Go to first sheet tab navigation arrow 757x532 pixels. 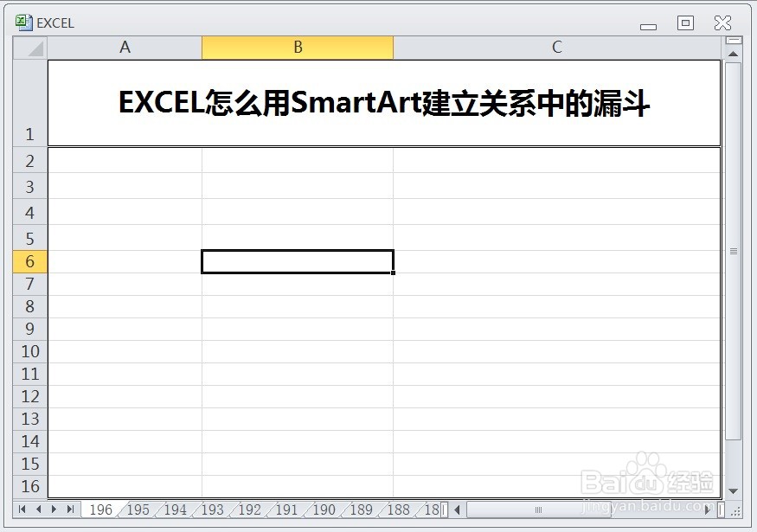coord(22,509)
